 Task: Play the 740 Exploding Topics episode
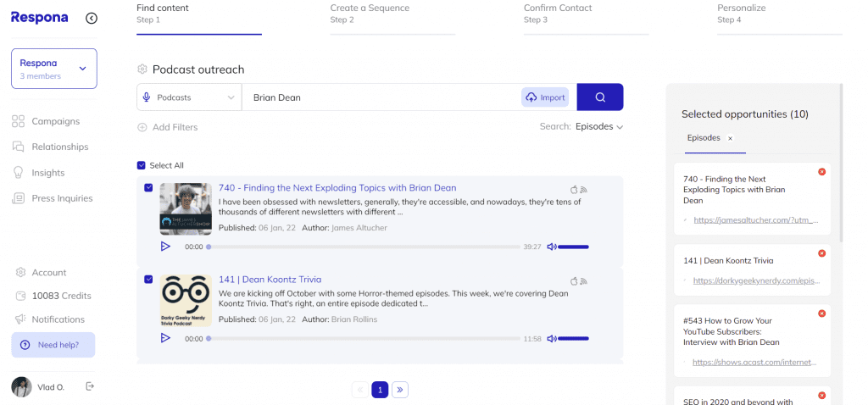(x=165, y=247)
